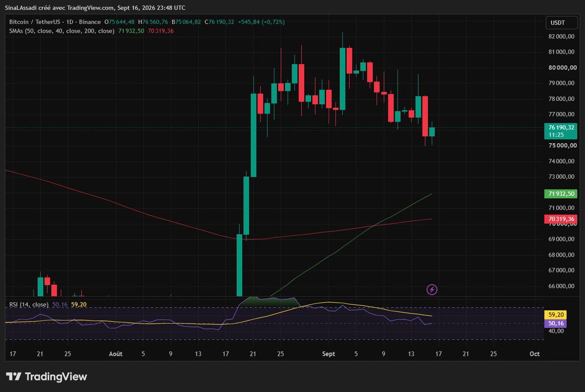
Task: Click the SMAs indicator legend label
Action: (61, 31)
